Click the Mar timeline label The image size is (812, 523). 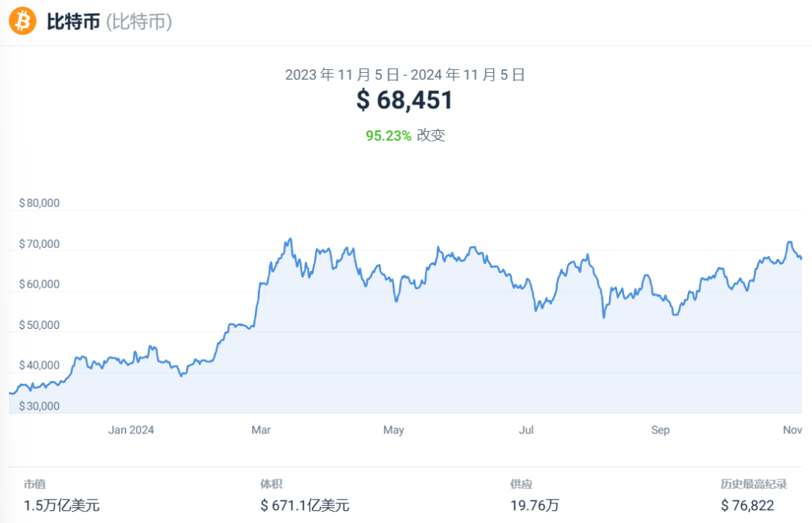point(261,430)
